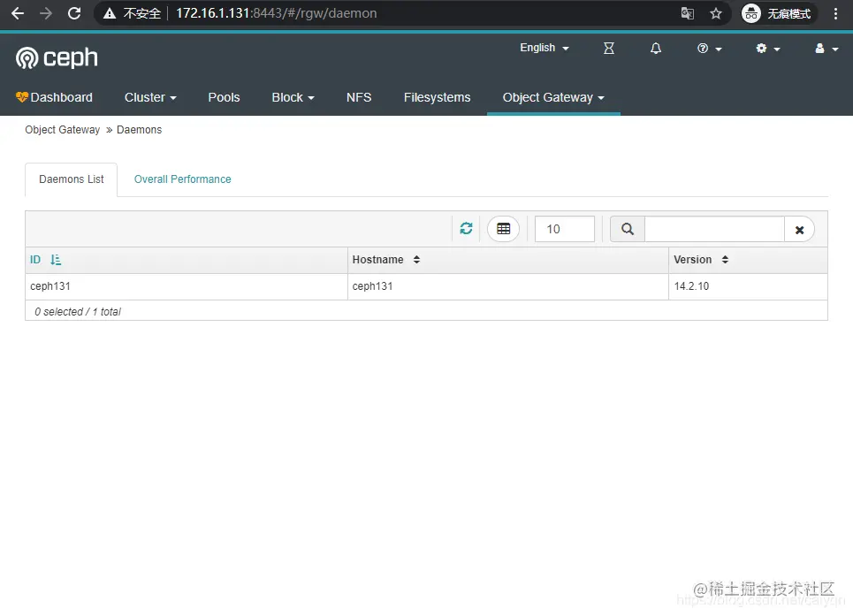
Task: Bookmark this page with the star icon
Action: pos(716,13)
